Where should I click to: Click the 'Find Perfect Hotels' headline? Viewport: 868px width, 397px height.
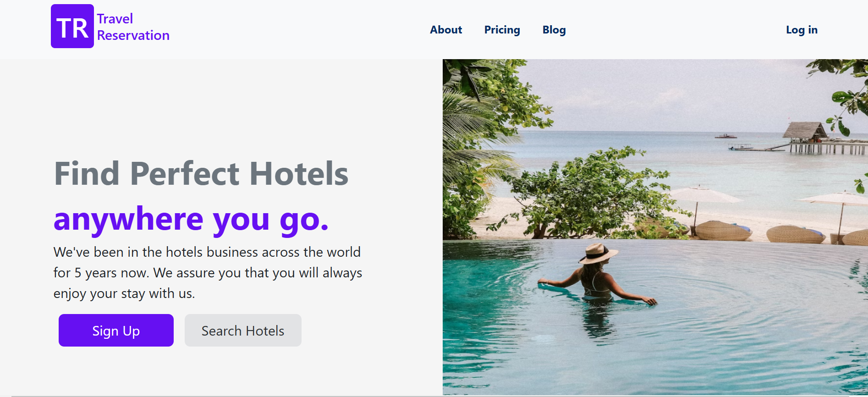201,173
